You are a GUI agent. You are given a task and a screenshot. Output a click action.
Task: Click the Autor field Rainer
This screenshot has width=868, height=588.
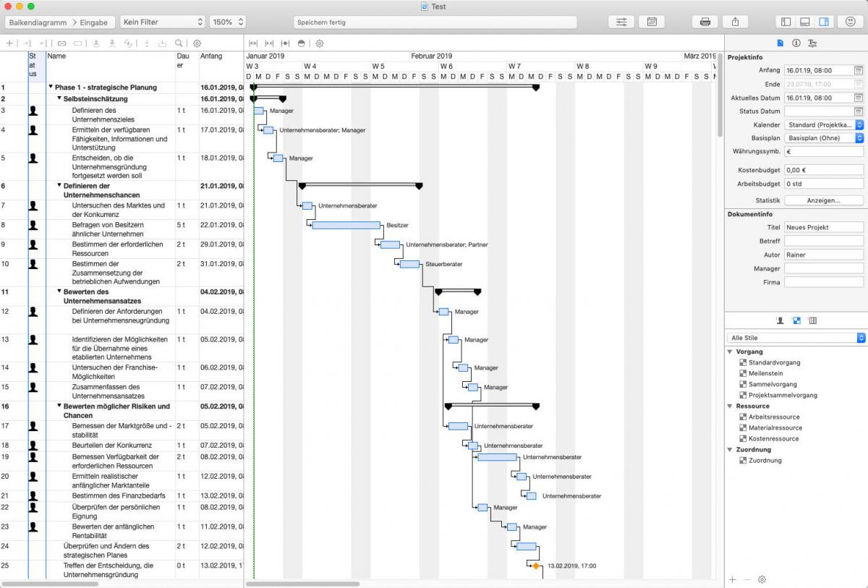pos(824,255)
